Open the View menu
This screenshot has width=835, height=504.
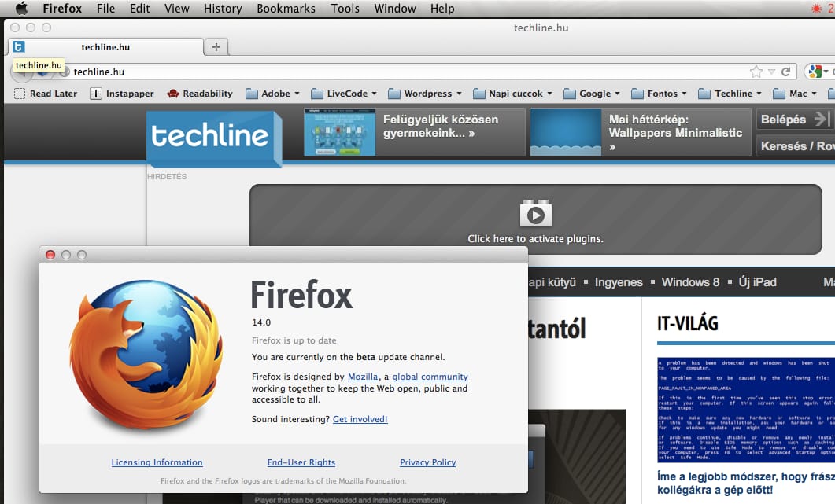pyautogui.click(x=177, y=9)
